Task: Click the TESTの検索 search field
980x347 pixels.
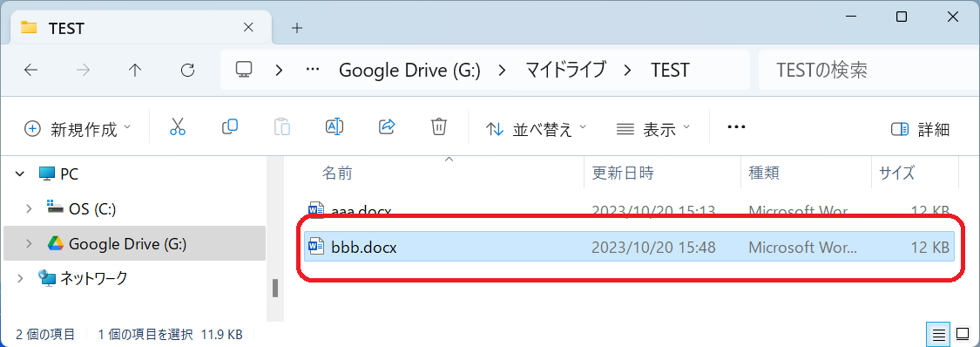Action: [x=865, y=70]
